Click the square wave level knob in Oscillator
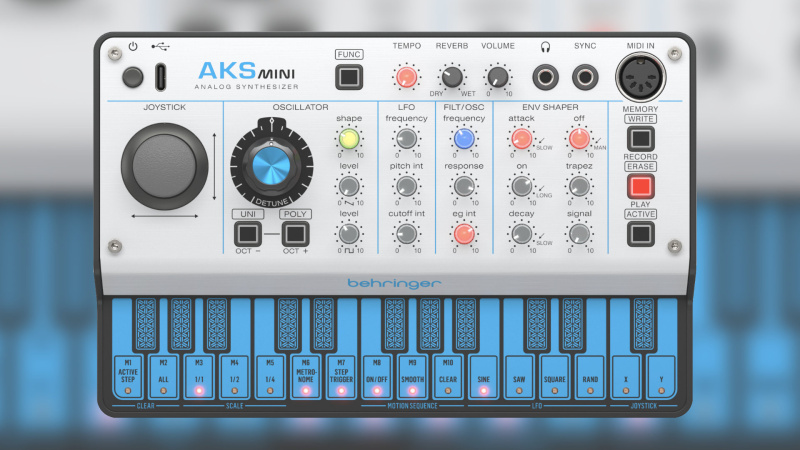The image size is (800, 450). pyautogui.click(x=349, y=234)
